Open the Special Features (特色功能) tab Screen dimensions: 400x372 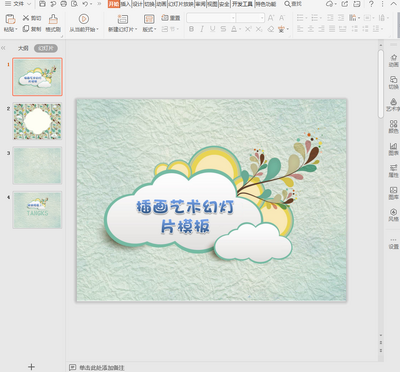click(x=266, y=4)
